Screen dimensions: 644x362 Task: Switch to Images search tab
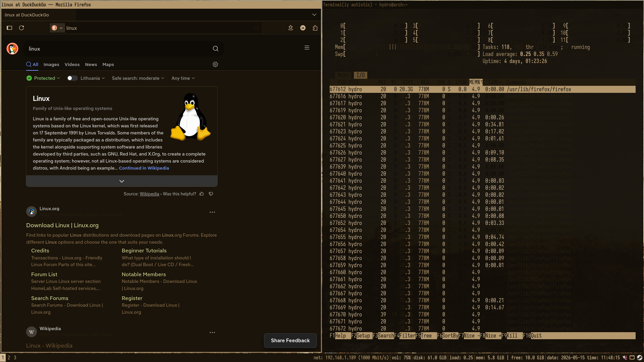[51, 64]
